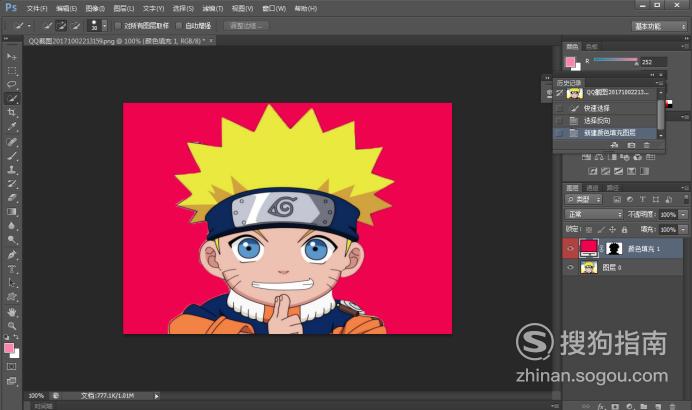This screenshot has height=410, width=692.
Task: Select the Eraser tool
Action: (x=11, y=198)
